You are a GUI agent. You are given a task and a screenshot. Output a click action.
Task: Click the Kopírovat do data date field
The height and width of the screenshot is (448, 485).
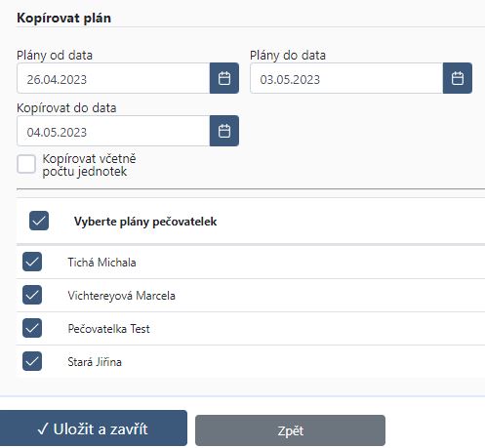point(113,131)
